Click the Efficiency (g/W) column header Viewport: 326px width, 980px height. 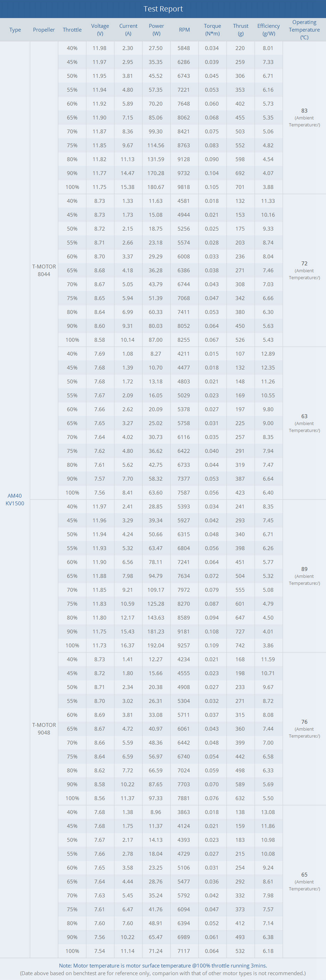click(x=269, y=30)
